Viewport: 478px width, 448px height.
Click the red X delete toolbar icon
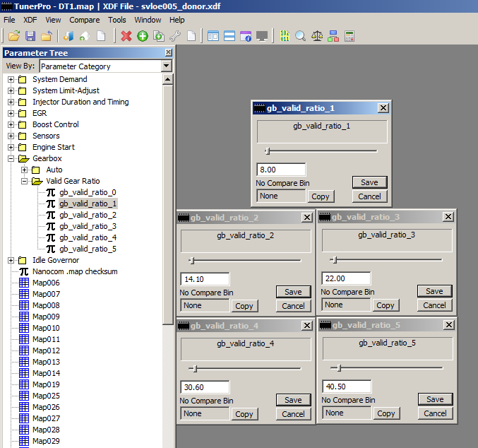pyautogui.click(x=126, y=36)
